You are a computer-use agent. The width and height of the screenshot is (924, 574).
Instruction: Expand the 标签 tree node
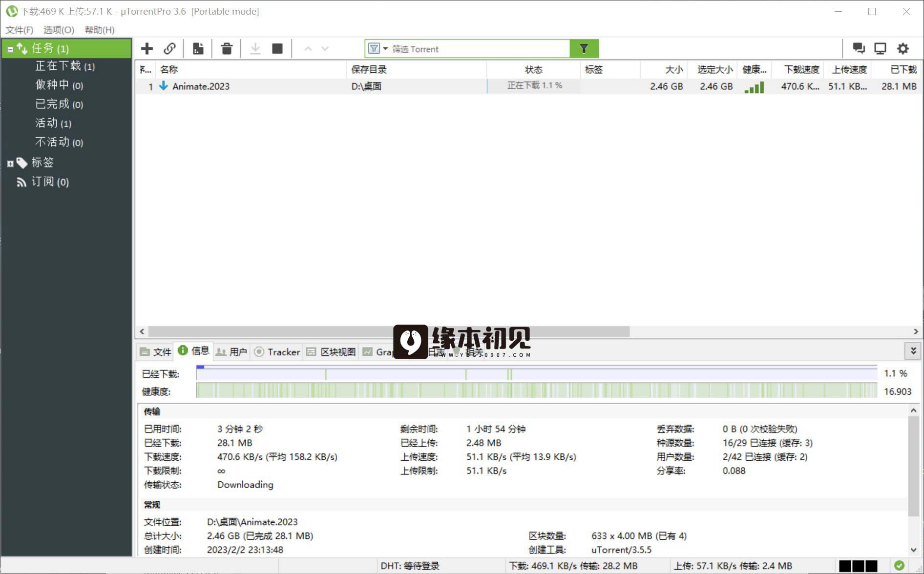[x=10, y=164]
